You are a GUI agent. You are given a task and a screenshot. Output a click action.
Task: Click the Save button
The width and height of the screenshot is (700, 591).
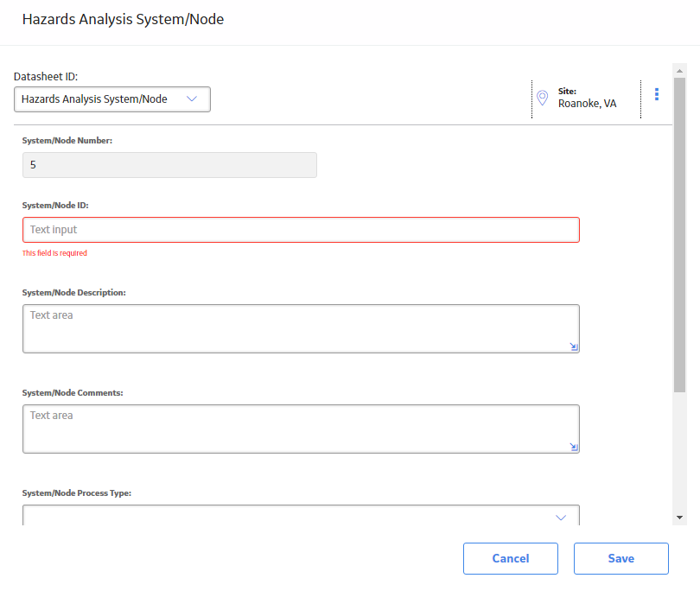pyautogui.click(x=621, y=558)
